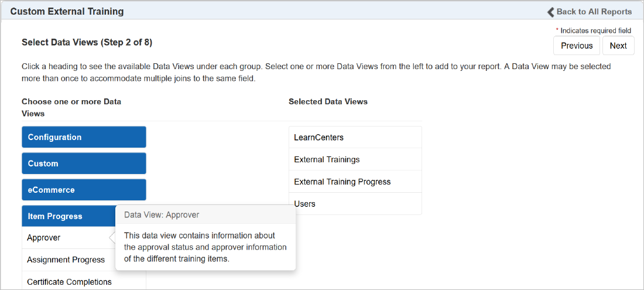Click the 'Select Data Views (Step 2 of 8)' heading
This screenshot has width=644, height=290.
click(x=87, y=42)
